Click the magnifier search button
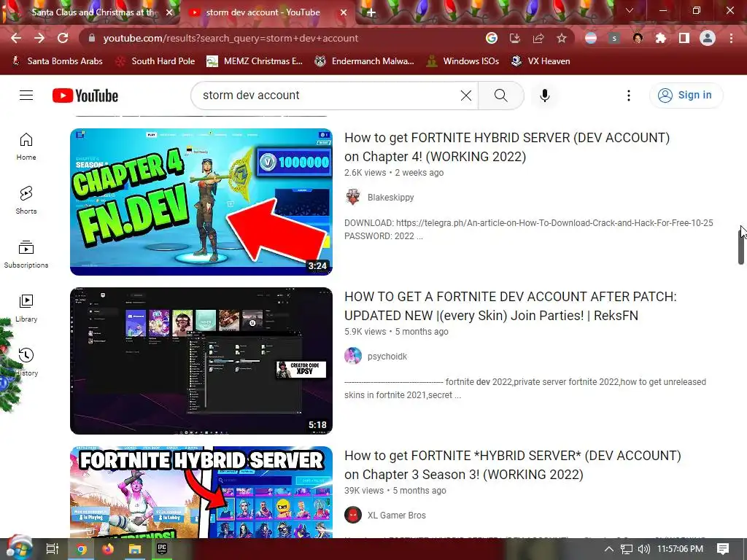 (x=500, y=96)
